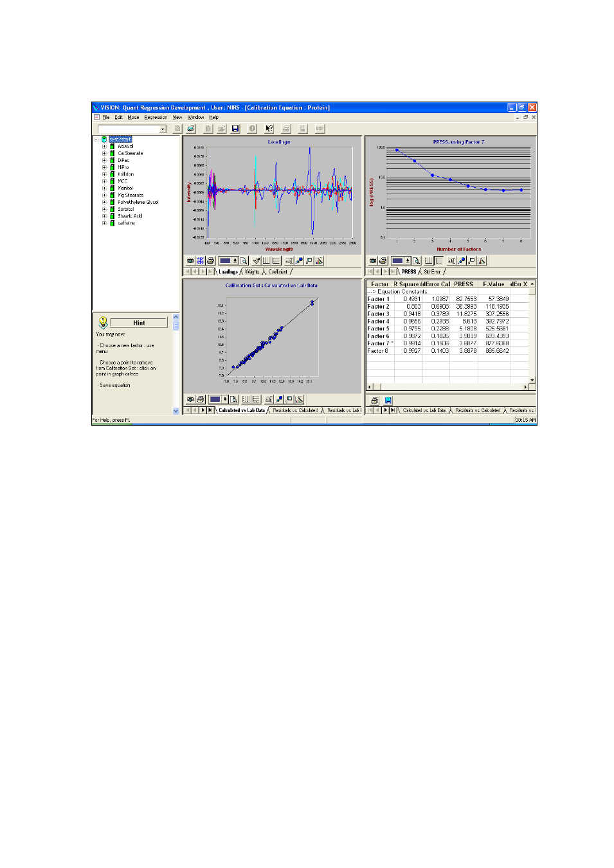
Task: Click the zoom magnifier icon under Calculated vs Lab graph
Action: coord(234,399)
